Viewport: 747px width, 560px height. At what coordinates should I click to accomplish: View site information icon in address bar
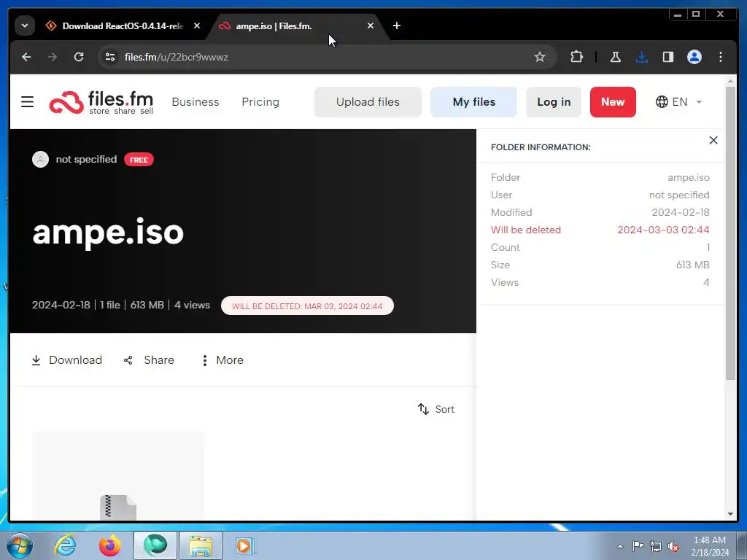110,57
